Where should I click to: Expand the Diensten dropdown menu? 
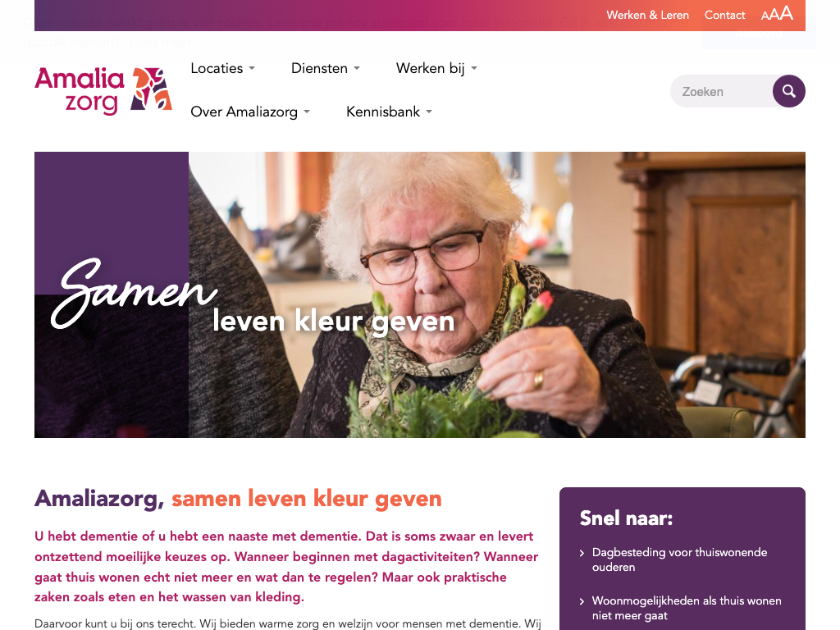click(x=326, y=69)
